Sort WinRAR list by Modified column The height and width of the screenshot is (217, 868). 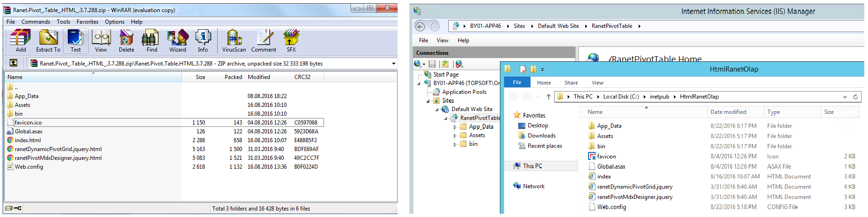point(268,77)
